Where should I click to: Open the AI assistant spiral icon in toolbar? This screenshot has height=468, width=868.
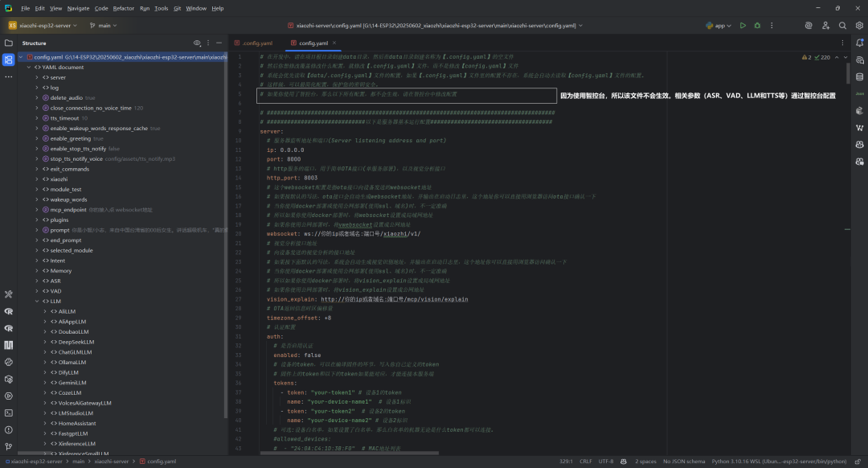(x=809, y=26)
